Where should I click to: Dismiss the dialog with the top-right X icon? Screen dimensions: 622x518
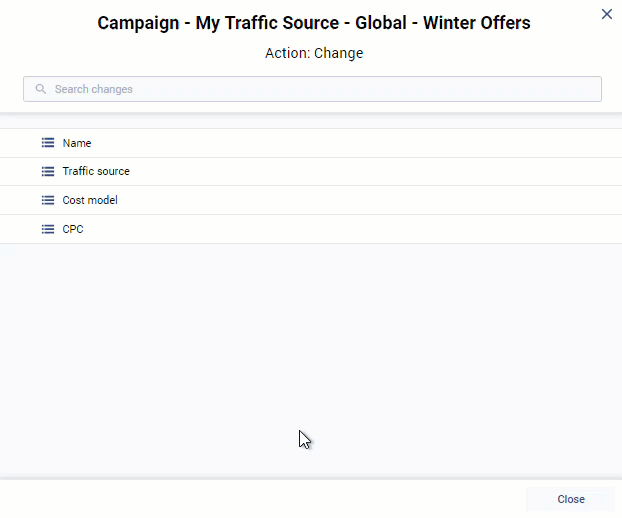pos(606,14)
